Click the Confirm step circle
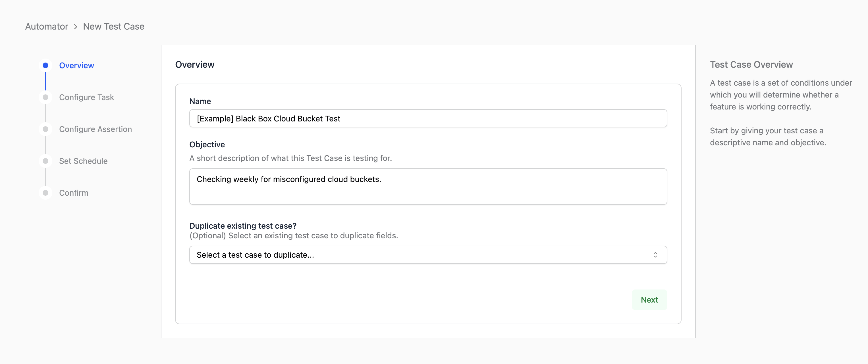Image resolution: width=868 pixels, height=364 pixels. [45, 193]
